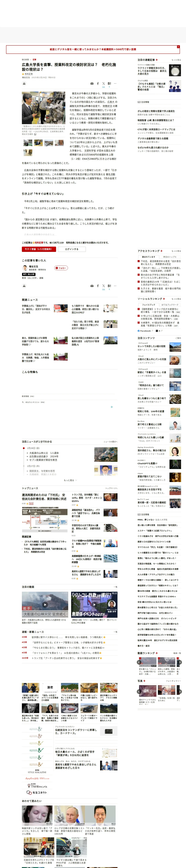Share the article by email from the top share row
Viewport: 186px width, 868px height.
pos(92,84)
